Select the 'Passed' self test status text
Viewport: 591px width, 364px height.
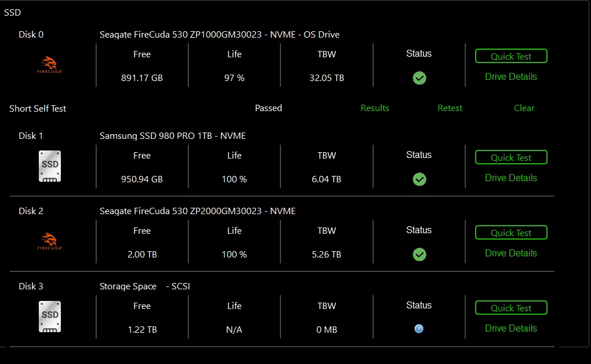(268, 108)
